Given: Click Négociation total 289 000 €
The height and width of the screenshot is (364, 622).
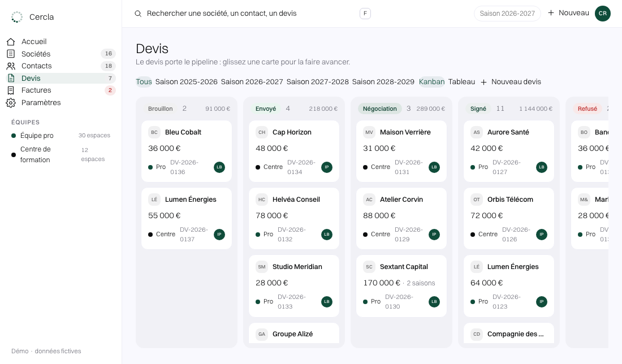Looking at the screenshot, I should click(x=430, y=109).
